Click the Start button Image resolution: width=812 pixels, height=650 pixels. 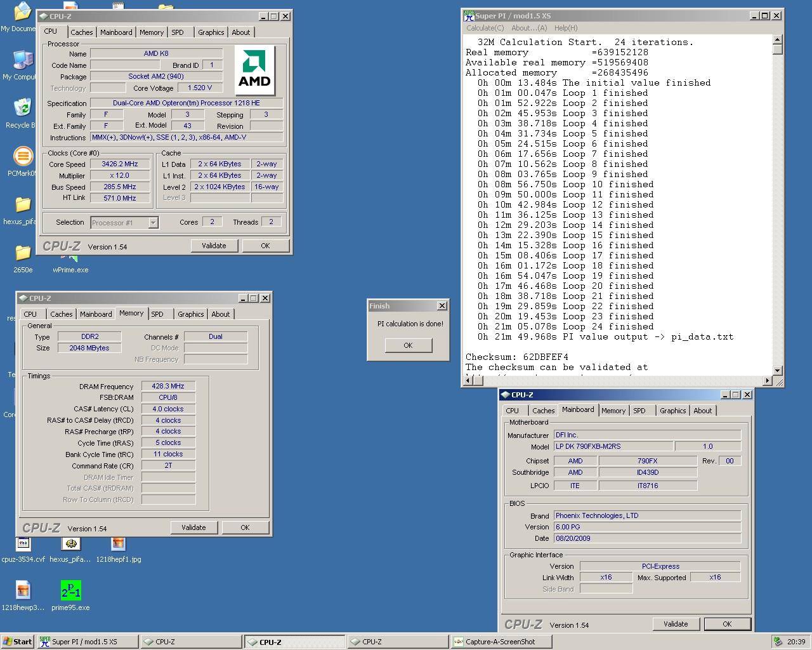pyautogui.click(x=18, y=642)
